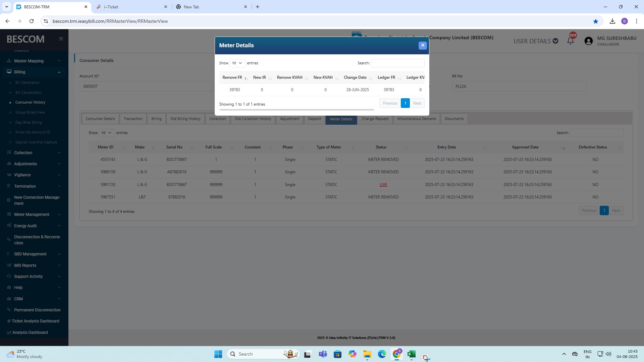The width and height of the screenshot is (644, 362).
Task: Click the user profile avatar icon
Action: point(588,41)
